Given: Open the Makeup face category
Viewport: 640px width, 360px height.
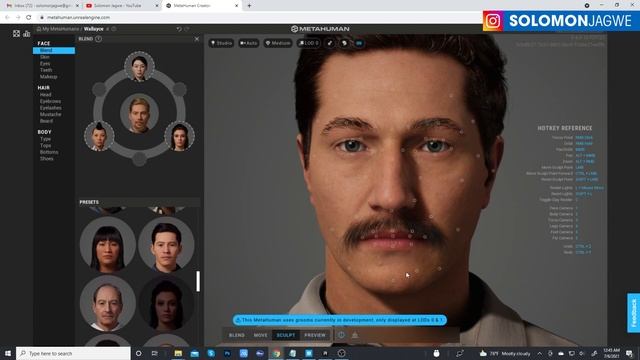Looking at the screenshot, I should pos(48,77).
